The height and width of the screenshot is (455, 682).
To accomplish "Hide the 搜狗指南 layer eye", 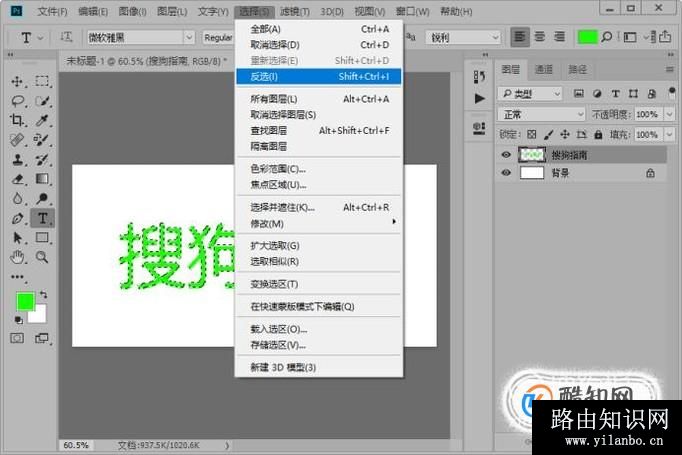I will [x=506, y=155].
